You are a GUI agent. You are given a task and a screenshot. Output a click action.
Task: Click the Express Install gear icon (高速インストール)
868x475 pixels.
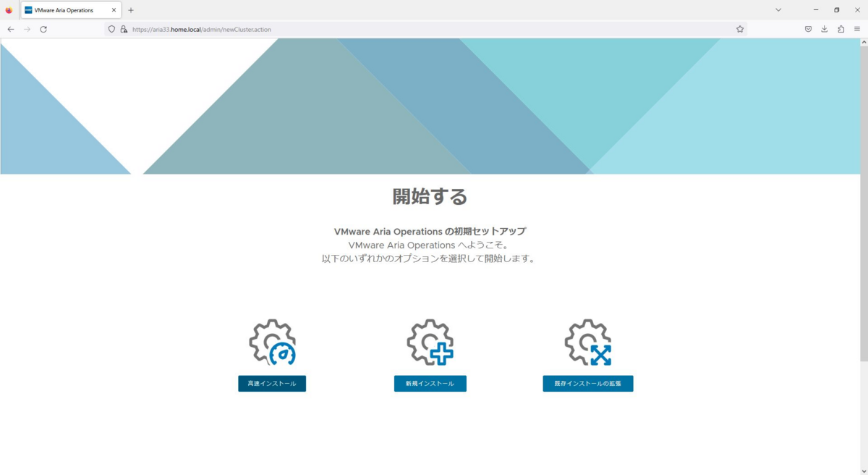tap(273, 342)
